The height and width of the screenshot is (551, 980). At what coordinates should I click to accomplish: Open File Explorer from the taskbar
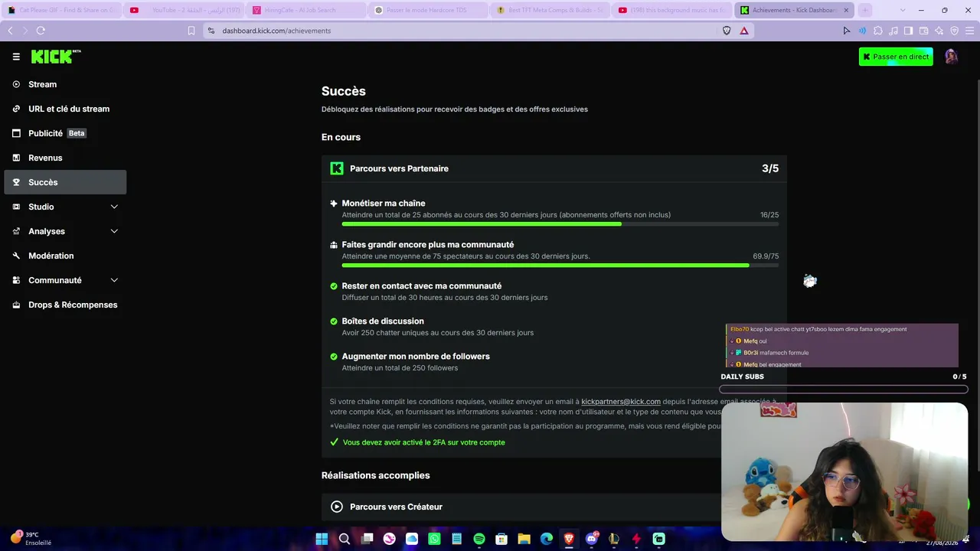click(x=524, y=539)
